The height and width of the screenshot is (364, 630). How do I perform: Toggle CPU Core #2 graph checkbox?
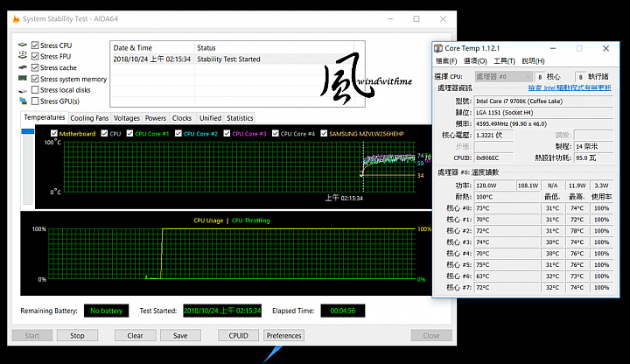(178, 133)
